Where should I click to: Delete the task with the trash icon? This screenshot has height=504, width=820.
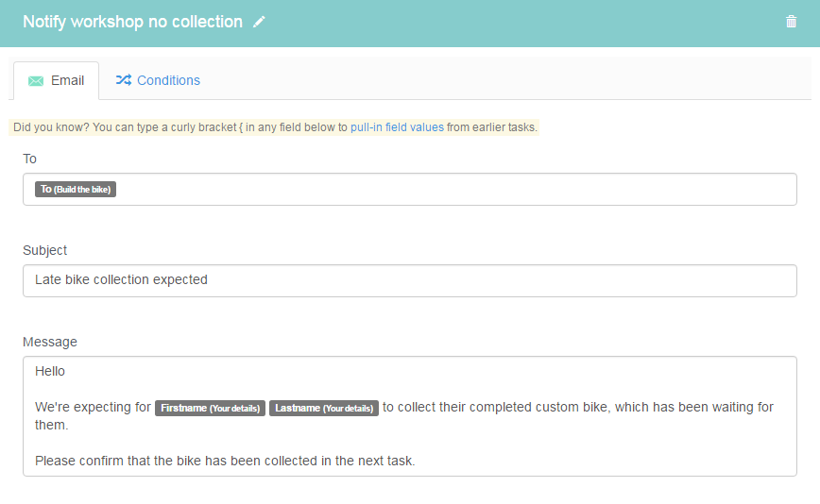tap(791, 22)
